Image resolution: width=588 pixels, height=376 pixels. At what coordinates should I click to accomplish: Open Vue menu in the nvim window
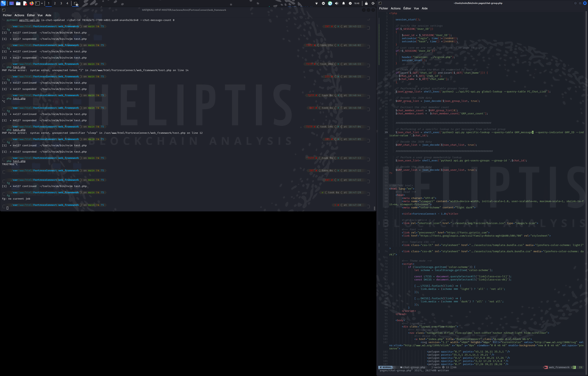[x=416, y=8]
